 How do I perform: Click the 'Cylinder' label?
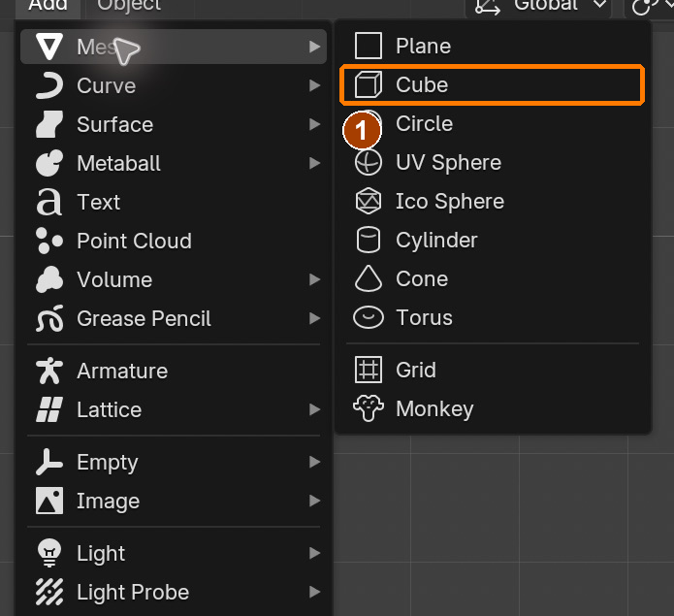tap(436, 240)
